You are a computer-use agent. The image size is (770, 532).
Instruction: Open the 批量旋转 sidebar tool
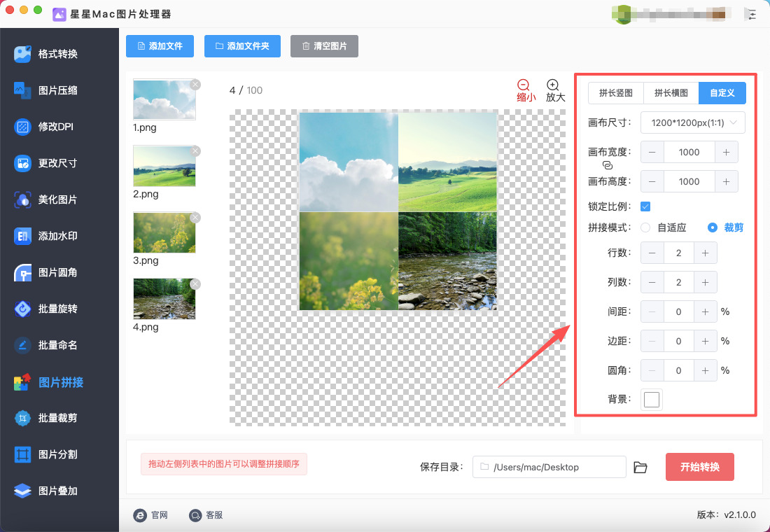point(47,309)
